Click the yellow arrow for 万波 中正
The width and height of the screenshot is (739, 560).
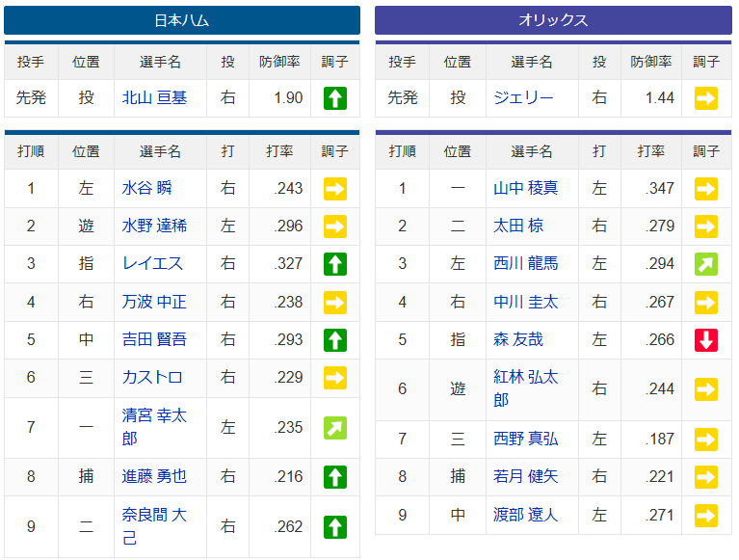pos(335,302)
